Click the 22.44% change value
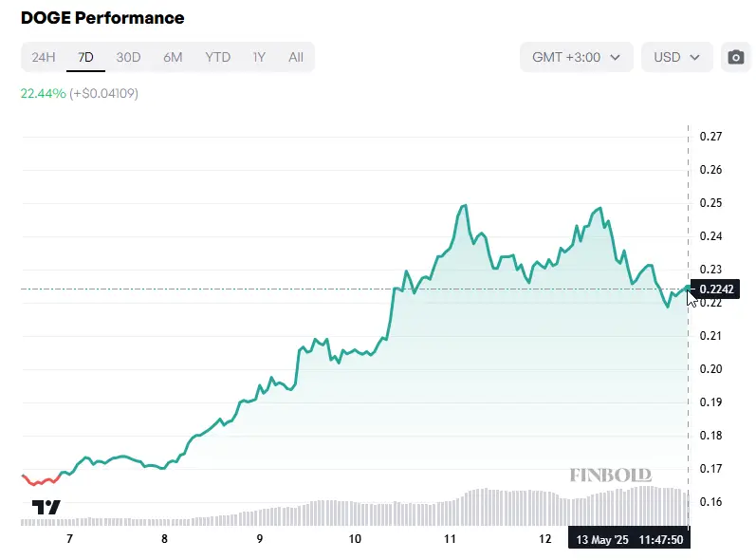Image resolution: width=756 pixels, height=560 pixels. pyautogui.click(x=44, y=93)
